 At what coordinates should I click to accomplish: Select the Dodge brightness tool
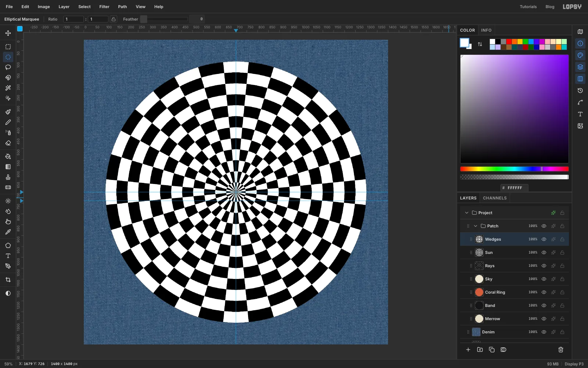click(8, 201)
